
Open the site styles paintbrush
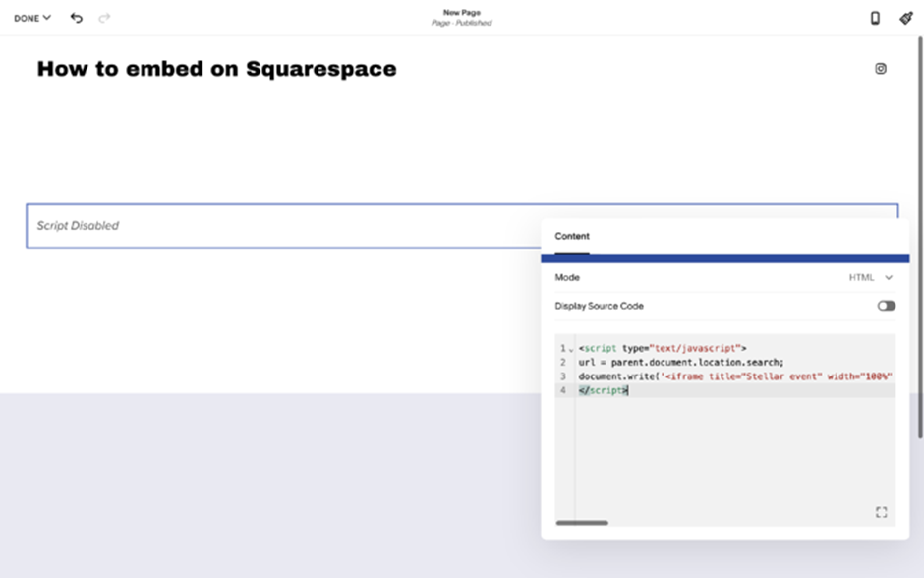tap(906, 18)
